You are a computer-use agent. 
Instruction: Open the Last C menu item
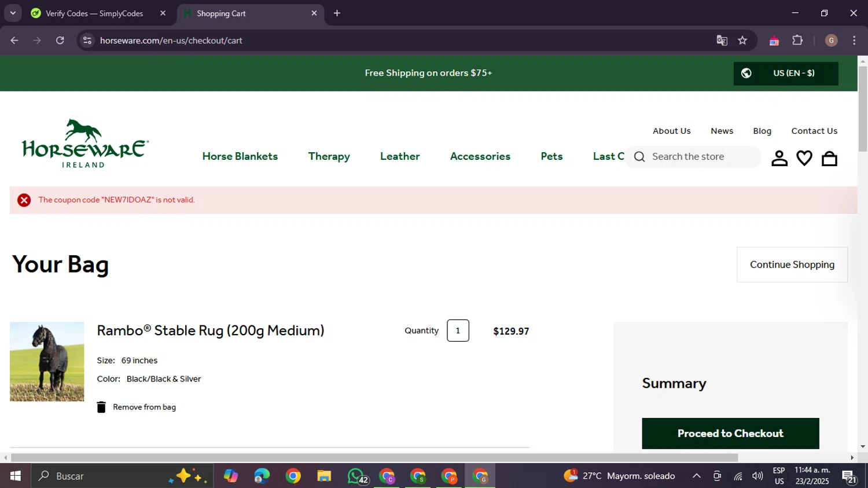click(x=608, y=156)
